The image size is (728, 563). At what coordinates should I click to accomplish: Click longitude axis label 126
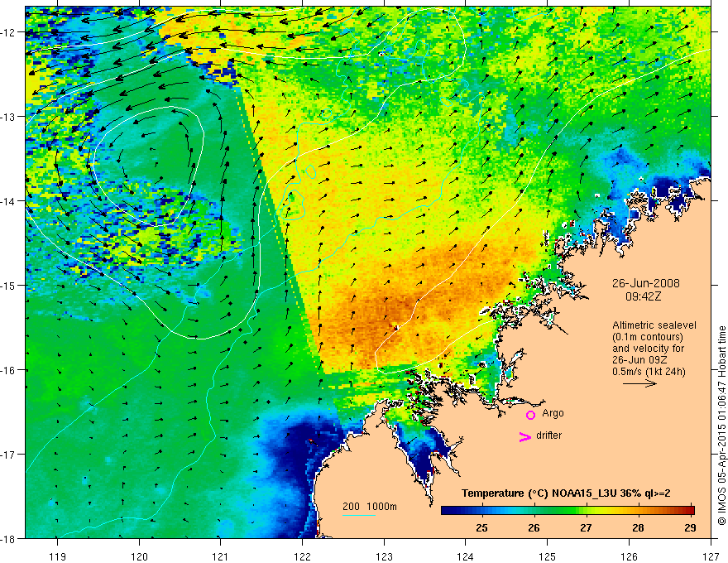[x=629, y=556]
